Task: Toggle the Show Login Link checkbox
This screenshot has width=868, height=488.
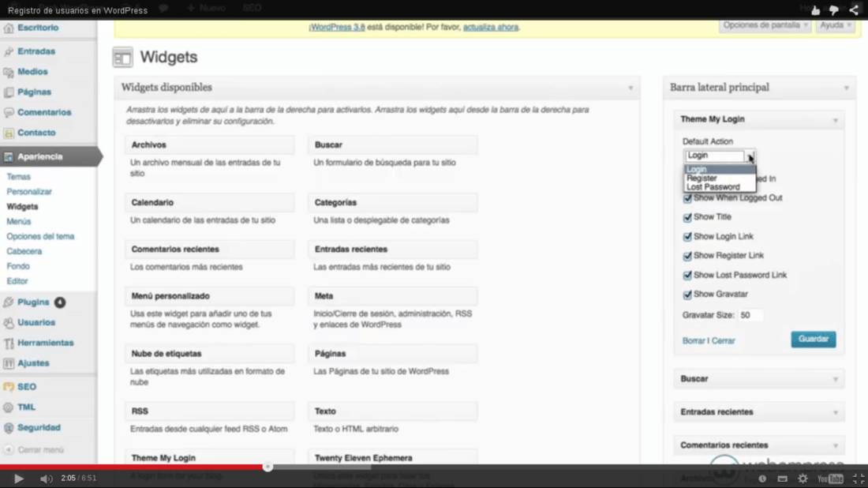Action: [x=687, y=237]
